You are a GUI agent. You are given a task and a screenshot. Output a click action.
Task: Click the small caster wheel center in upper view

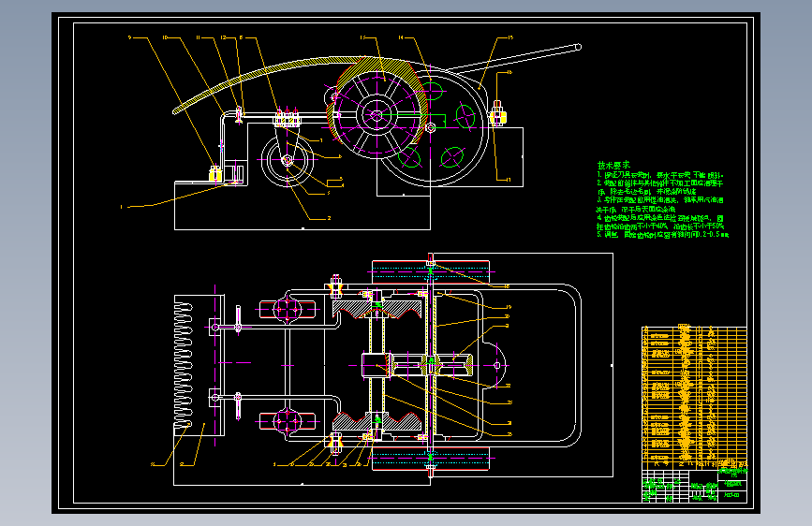pos(287,161)
